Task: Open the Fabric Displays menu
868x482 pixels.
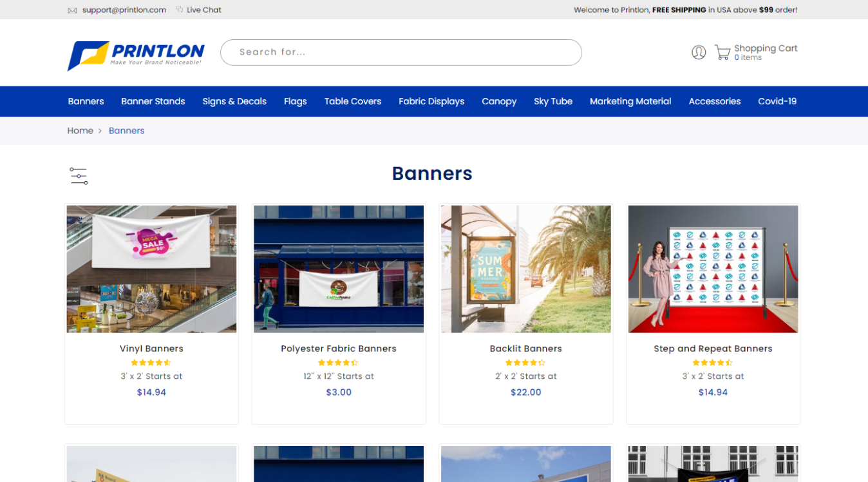Action: click(x=431, y=101)
